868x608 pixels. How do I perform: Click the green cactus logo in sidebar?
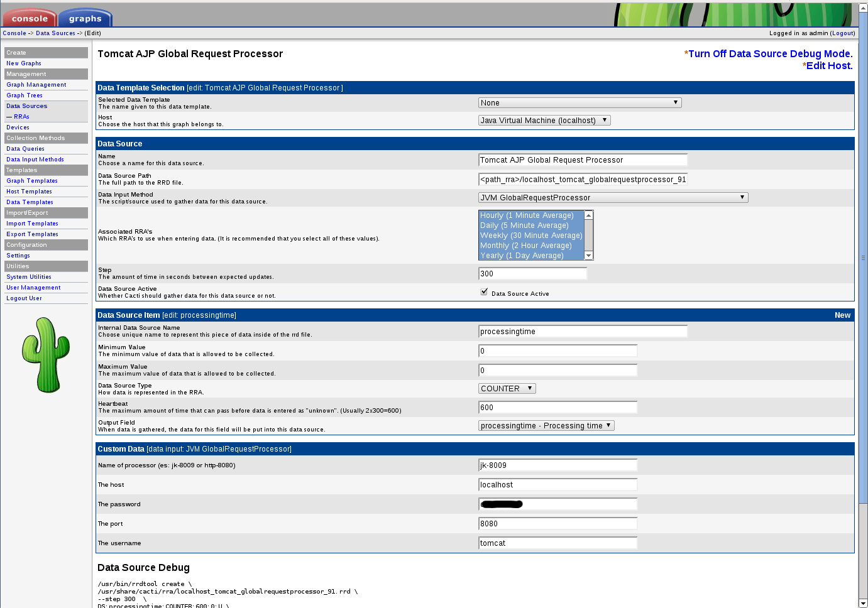(x=46, y=355)
